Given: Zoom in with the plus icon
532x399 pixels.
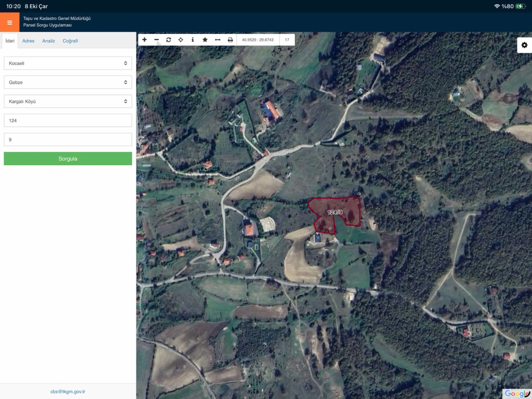Looking at the screenshot, I should (x=144, y=40).
